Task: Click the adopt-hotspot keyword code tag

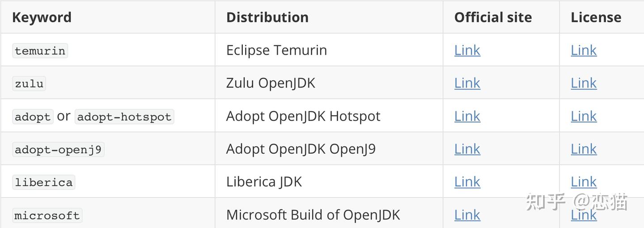Action: (x=124, y=117)
